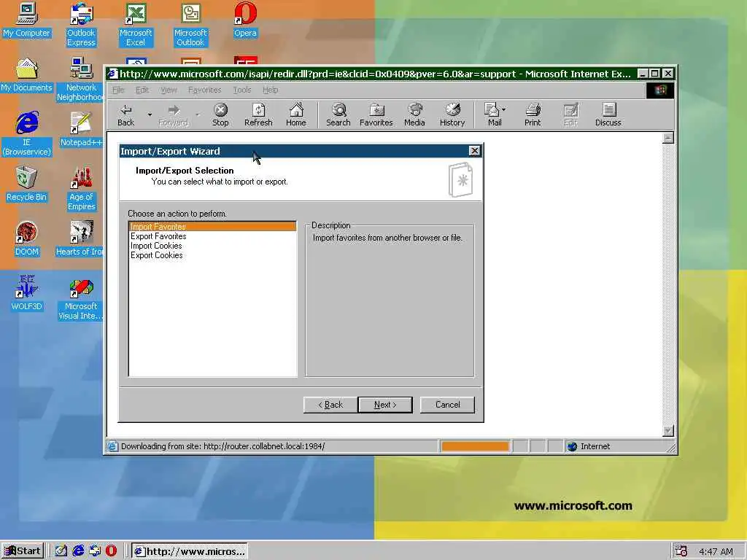Viewport: 747px width, 560px height.
Task: Select Export Favorites in the action list
Action: tap(212, 236)
